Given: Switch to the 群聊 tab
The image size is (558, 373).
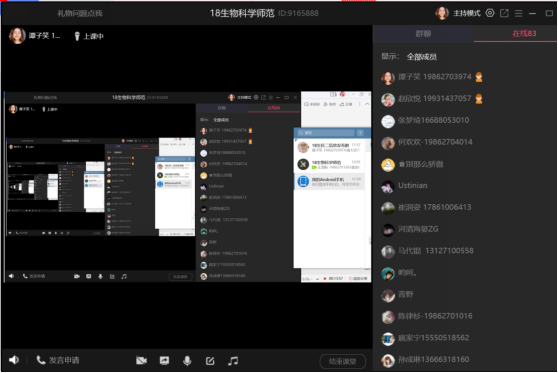Looking at the screenshot, I should point(423,33).
